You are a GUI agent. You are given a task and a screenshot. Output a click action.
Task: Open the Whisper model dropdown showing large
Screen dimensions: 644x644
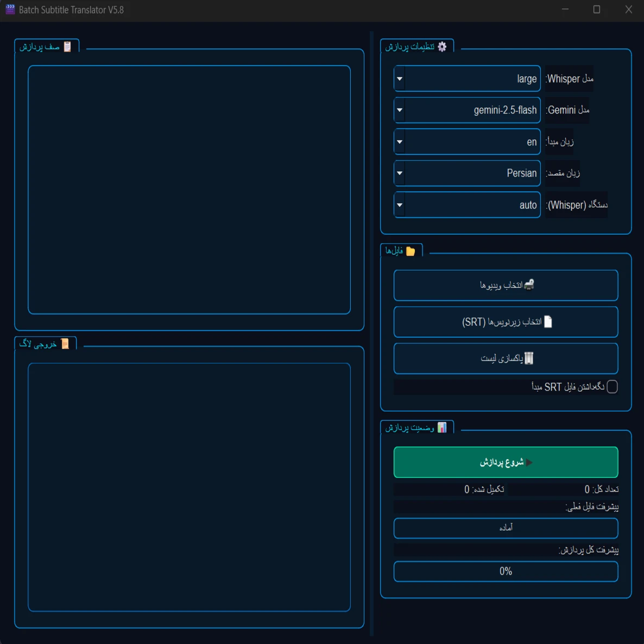pyautogui.click(x=400, y=79)
